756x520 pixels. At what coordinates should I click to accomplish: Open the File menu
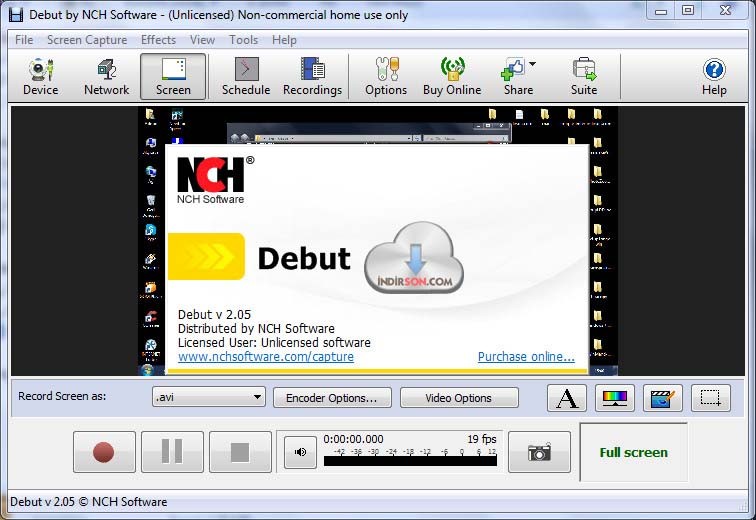click(x=24, y=40)
